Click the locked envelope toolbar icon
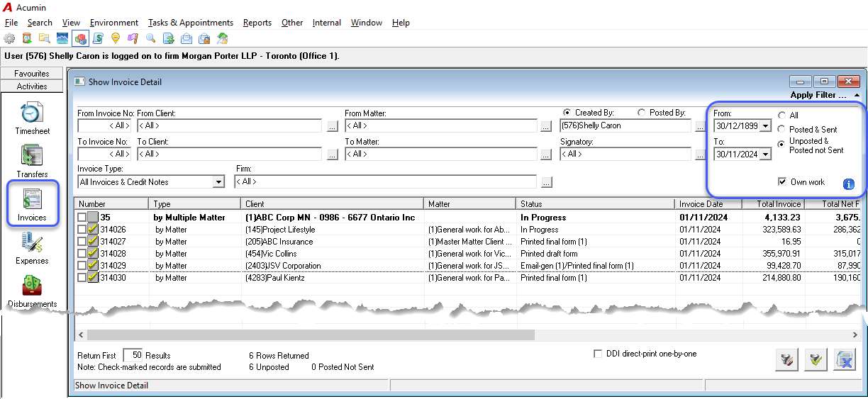 (x=204, y=38)
